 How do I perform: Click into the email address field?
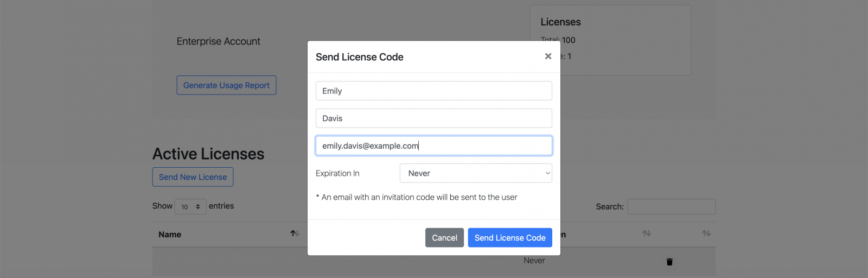[x=434, y=146]
